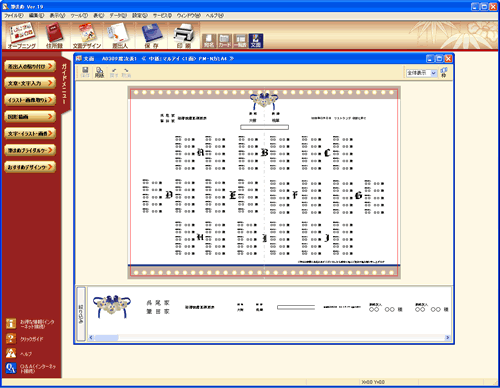Collapse the ガイドメニュー side tab
Screen dimensions: 500x388
pyautogui.click(x=65, y=84)
